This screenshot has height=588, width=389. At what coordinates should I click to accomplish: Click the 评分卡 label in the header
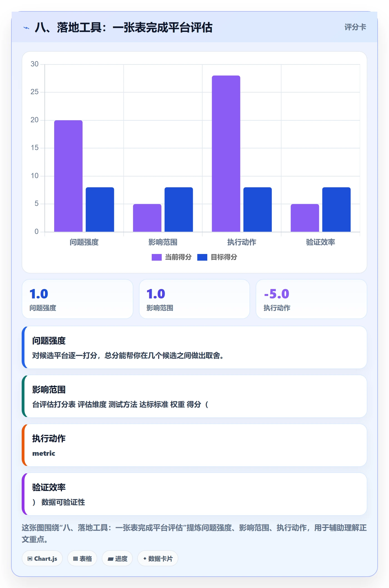[355, 27]
